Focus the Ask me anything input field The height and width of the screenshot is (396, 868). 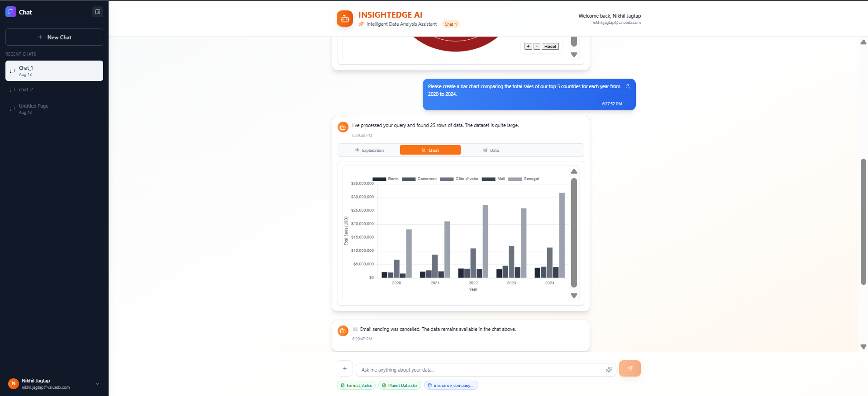(486, 370)
